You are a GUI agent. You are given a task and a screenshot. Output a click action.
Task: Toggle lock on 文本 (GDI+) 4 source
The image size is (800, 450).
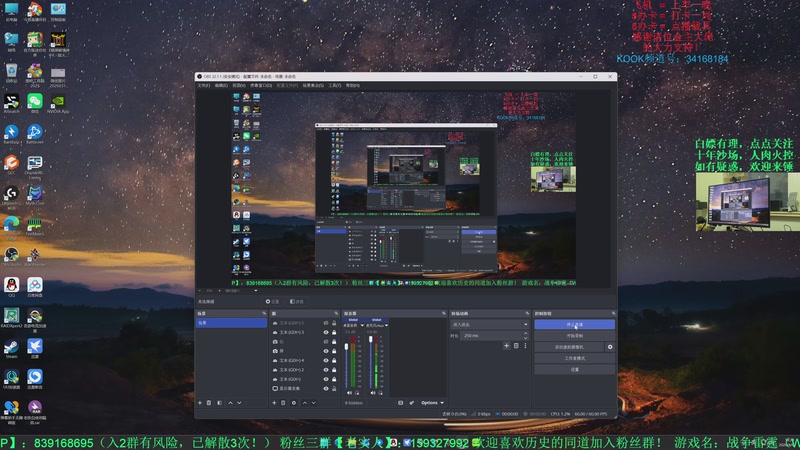[334, 360]
